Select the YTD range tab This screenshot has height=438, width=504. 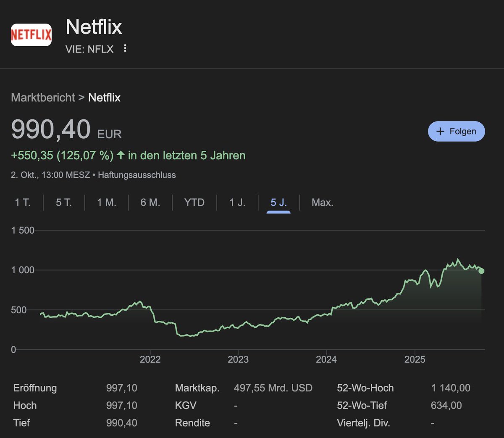tap(194, 203)
